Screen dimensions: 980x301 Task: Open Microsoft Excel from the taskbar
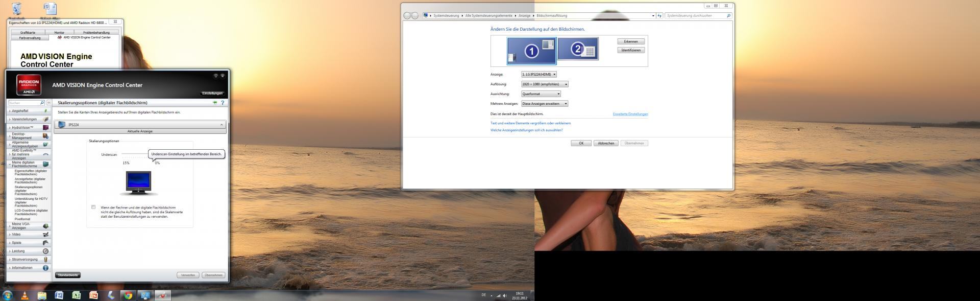click(77, 295)
